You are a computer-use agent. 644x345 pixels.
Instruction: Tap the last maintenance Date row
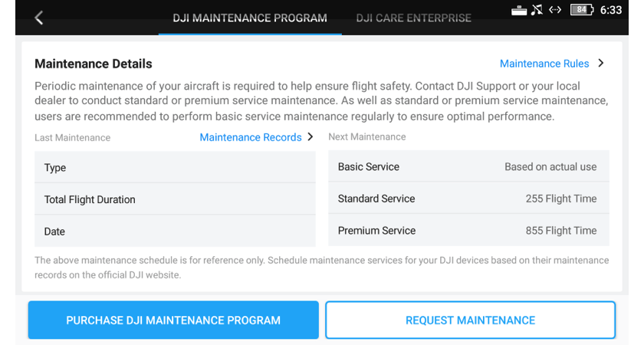(x=175, y=232)
